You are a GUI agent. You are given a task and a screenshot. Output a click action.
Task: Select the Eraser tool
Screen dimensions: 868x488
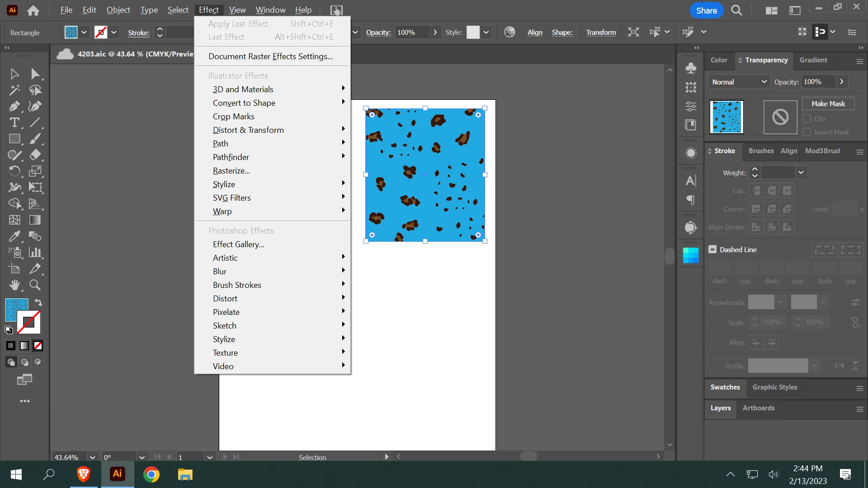[35, 155]
